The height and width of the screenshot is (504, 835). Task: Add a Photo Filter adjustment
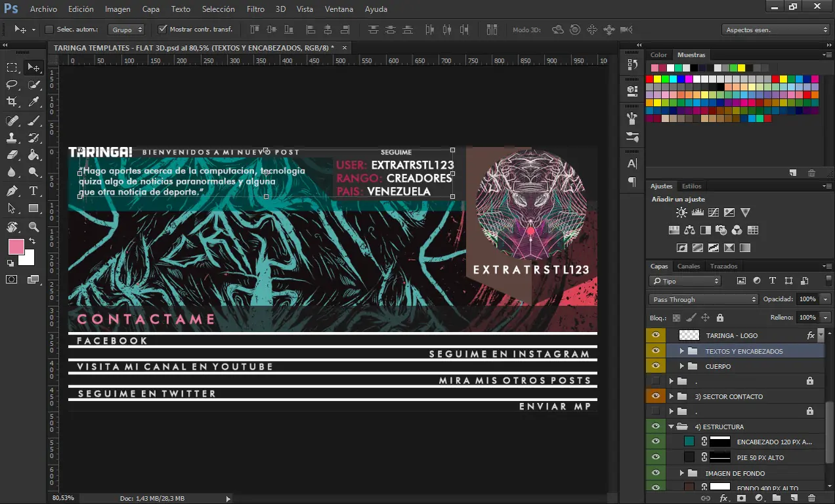721,230
